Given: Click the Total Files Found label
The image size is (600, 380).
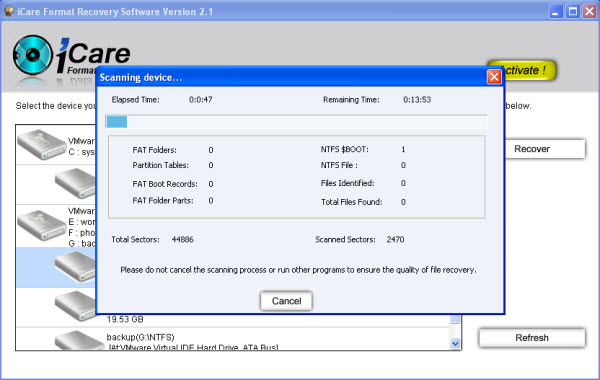Looking at the screenshot, I should [x=352, y=202].
